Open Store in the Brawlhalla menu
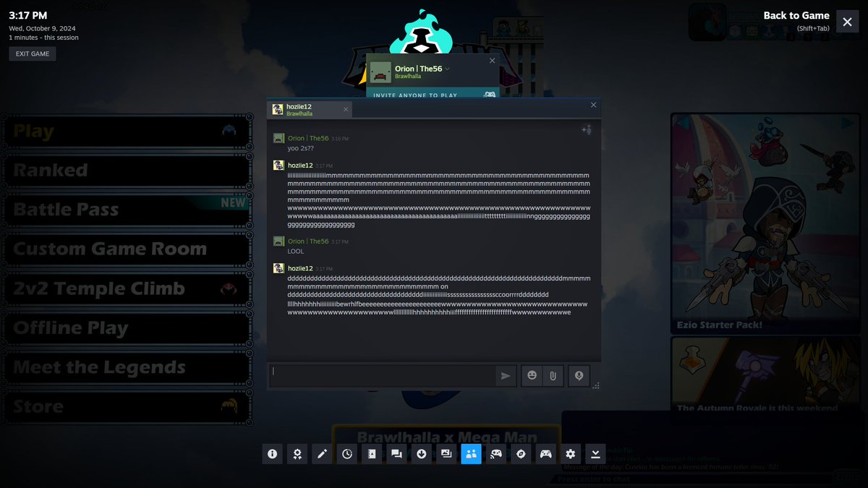Screen dimensions: 868x488 click(x=128, y=406)
